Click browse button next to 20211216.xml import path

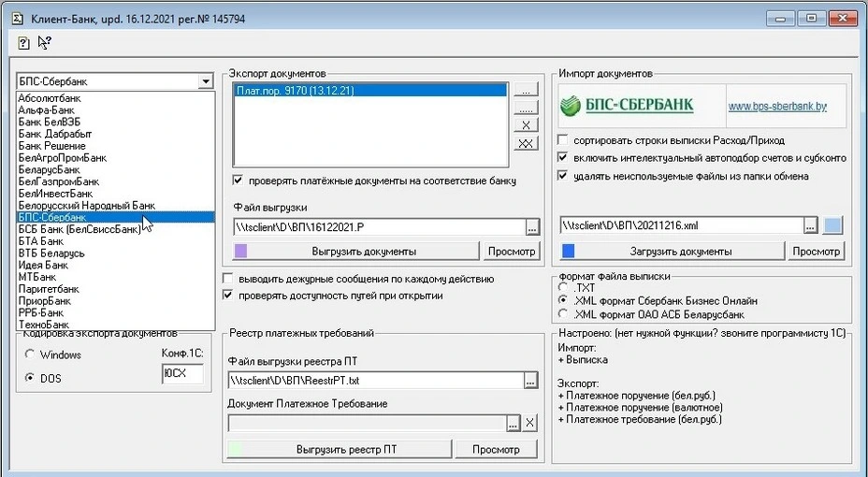click(811, 225)
